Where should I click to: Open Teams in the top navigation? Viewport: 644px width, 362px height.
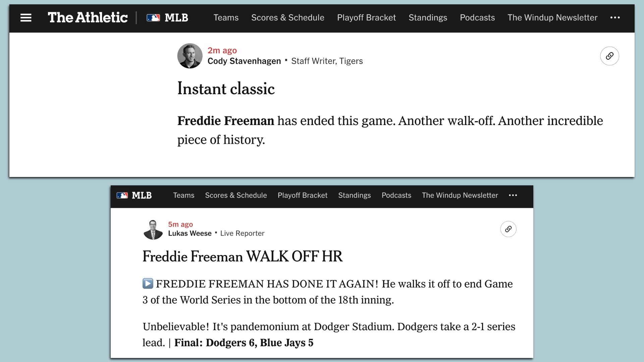click(x=226, y=18)
